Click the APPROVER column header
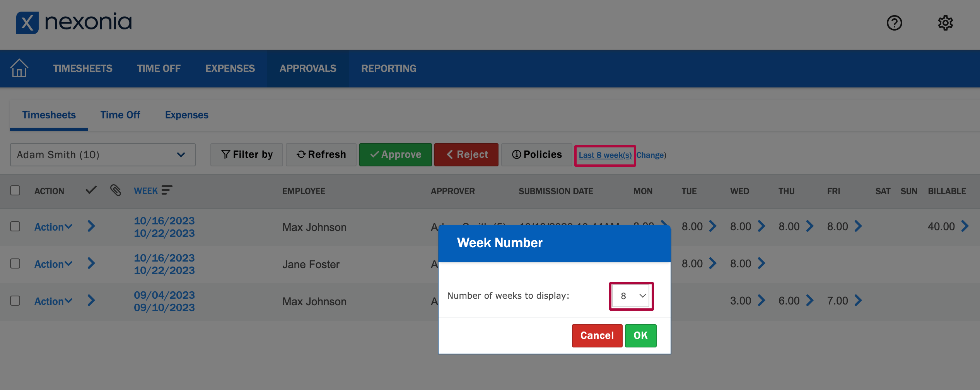Screen dimensions: 980x390 tap(452, 191)
